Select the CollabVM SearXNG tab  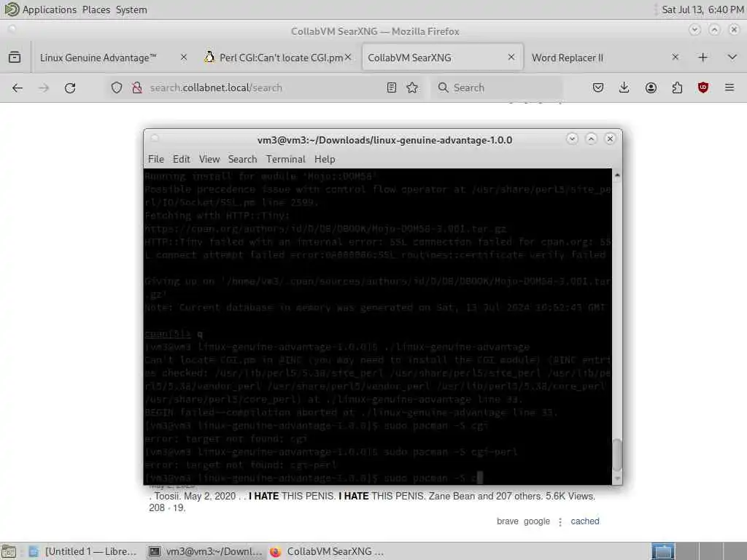point(442,58)
